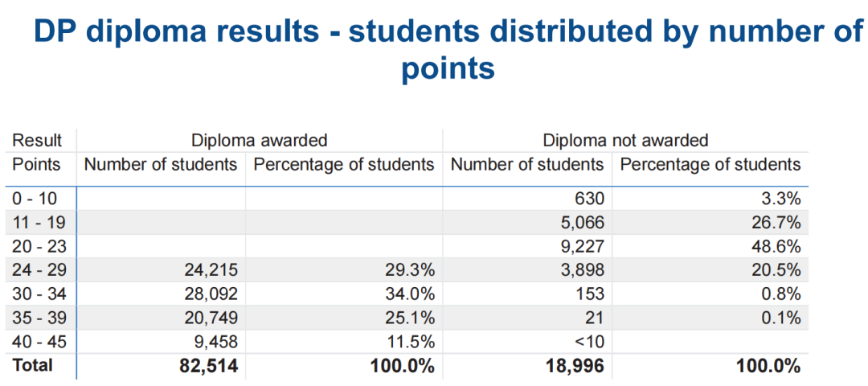This screenshot has width=868, height=386.
Task: Select the 30 - 34 points row label
Action: (39, 294)
